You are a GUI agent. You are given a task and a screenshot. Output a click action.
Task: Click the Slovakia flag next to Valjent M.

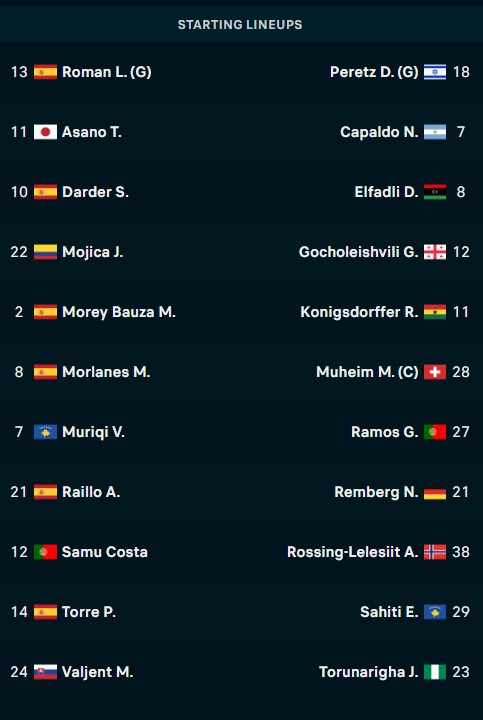[45, 672]
